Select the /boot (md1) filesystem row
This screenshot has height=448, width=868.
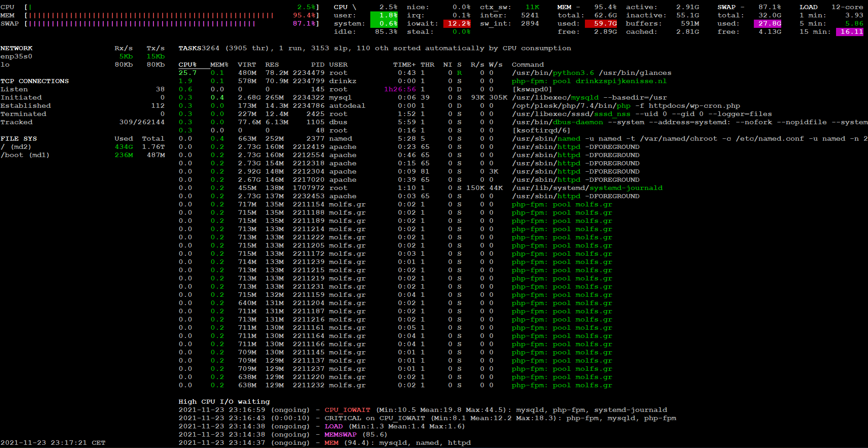[83, 155]
